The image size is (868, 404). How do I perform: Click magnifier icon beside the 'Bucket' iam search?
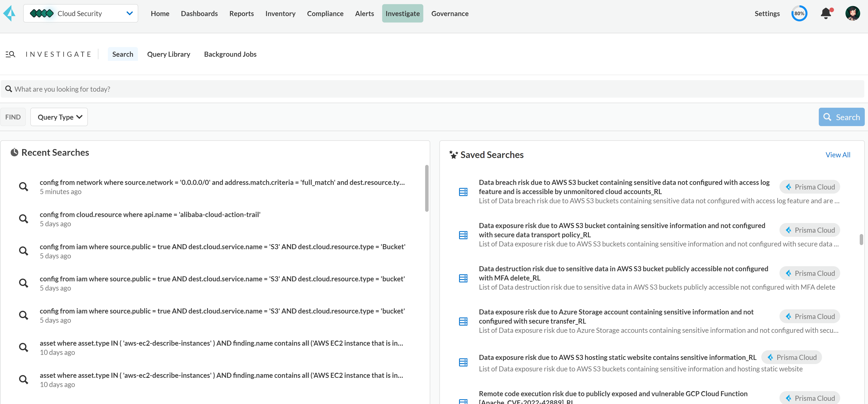24,251
